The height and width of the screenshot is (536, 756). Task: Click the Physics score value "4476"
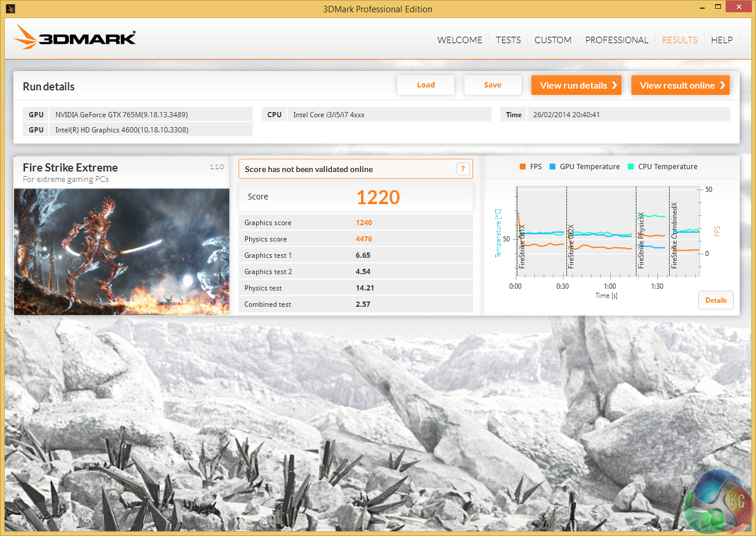click(x=364, y=239)
